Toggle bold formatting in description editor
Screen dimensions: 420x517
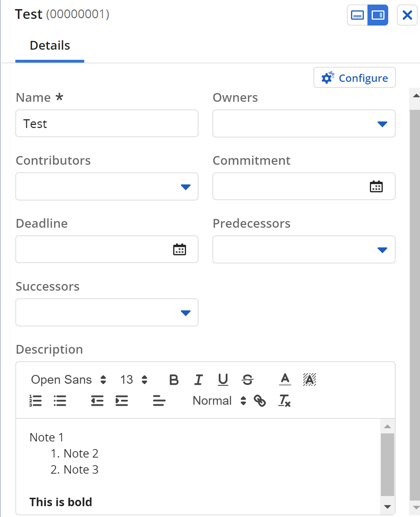pos(174,380)
